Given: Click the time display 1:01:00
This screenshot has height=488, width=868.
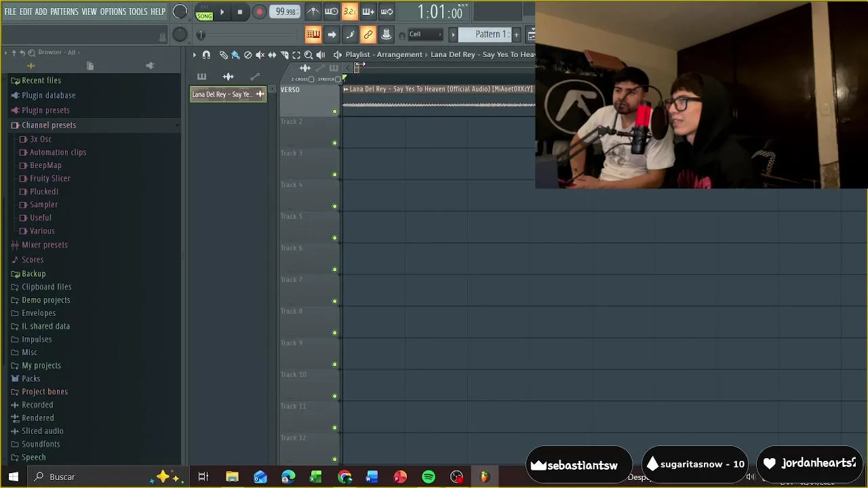Looking at the screenshot, I should pyautogui.click(x=440, y=12).
